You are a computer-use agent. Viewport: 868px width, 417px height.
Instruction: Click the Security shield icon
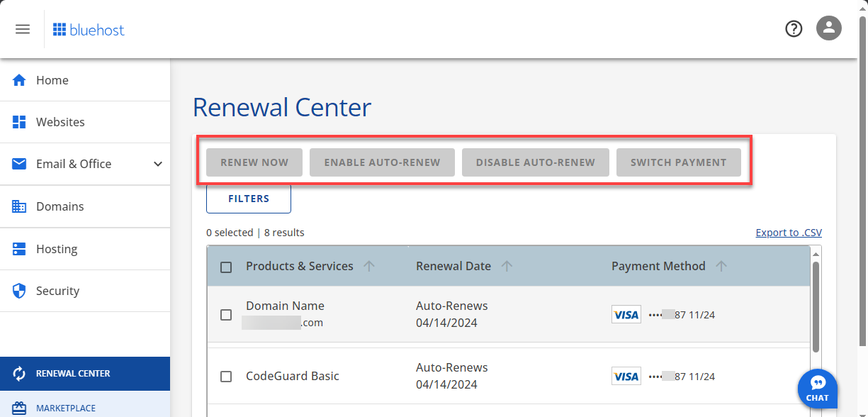[20, 290]
